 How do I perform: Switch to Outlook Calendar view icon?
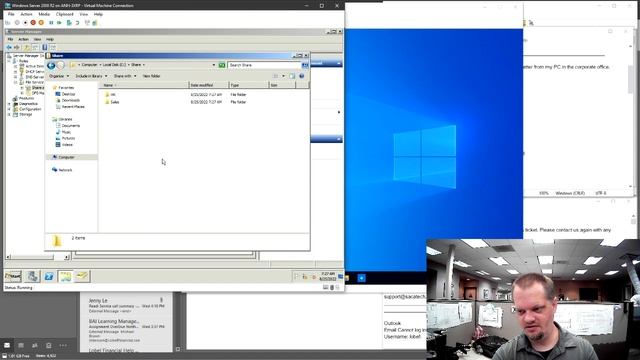(21, 345)
